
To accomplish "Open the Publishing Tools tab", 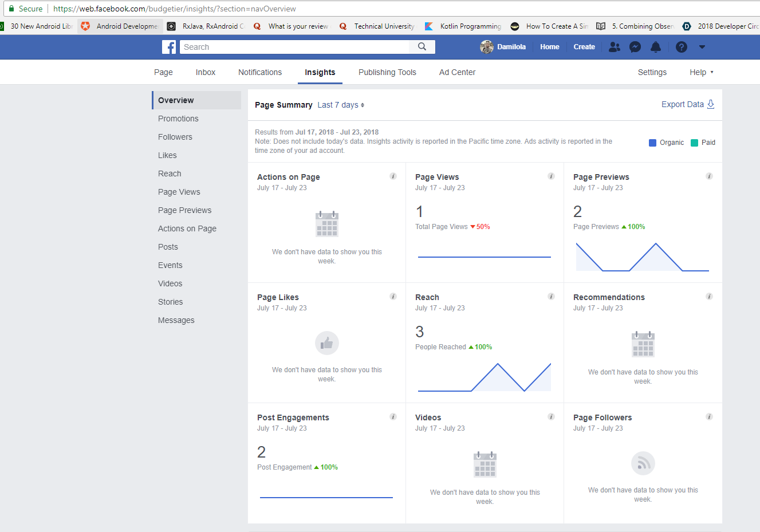I will [387, 72].
